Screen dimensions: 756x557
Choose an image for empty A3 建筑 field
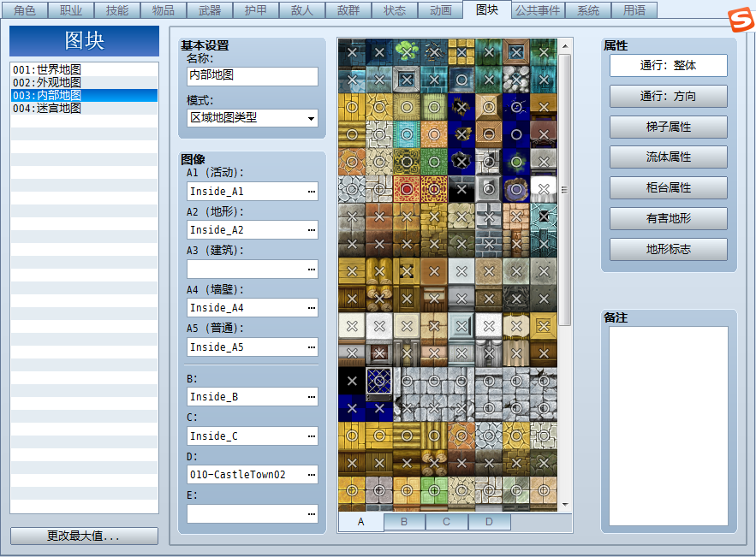312,269
